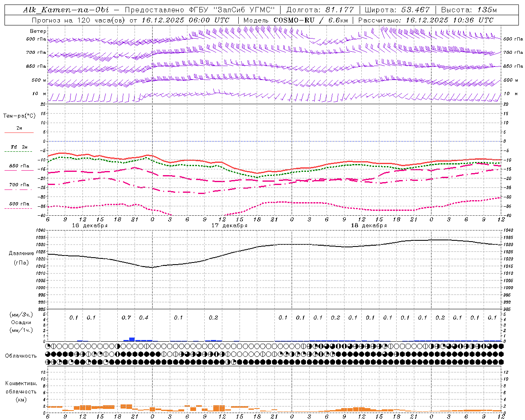Click the station name Alk_Kamen-na-Obi
Viewport: 525px width, 420px height.
(x=66, y=10)
